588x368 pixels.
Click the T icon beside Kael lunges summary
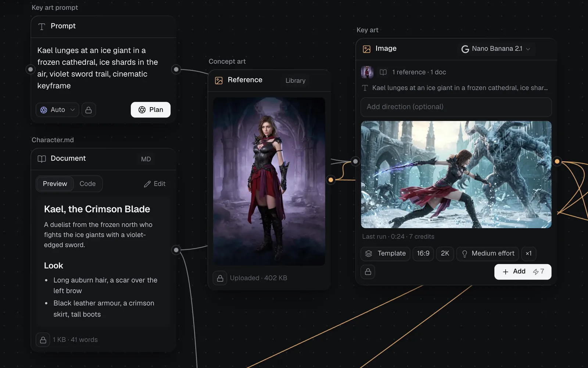[x=365, y=88]
